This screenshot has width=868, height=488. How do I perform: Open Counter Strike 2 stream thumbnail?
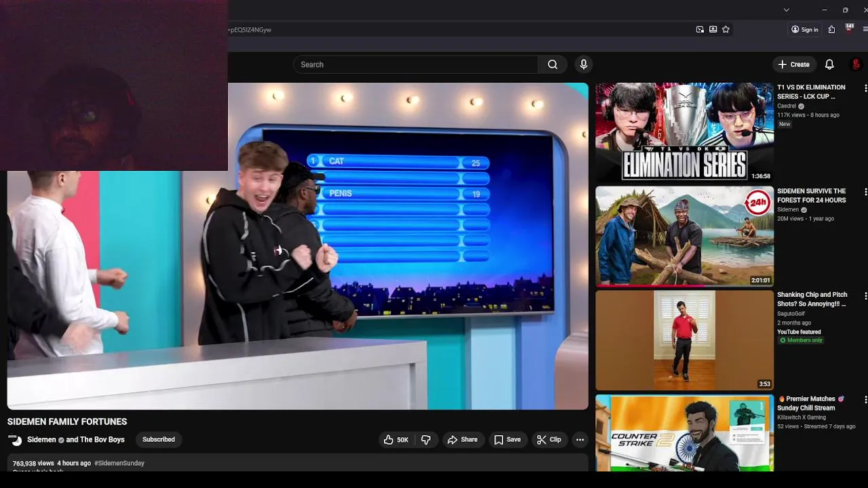(684, 433)
